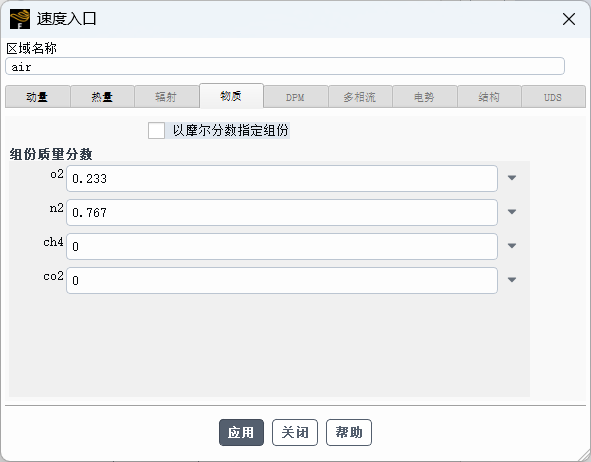
Task: Select the 辐射 tab
Action: 167,97
